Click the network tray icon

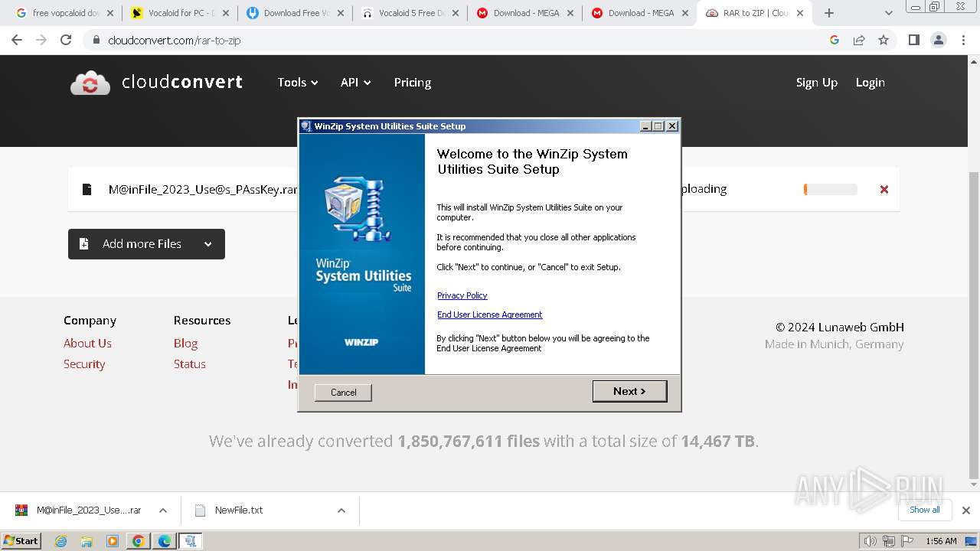click(x=889, y=541)
